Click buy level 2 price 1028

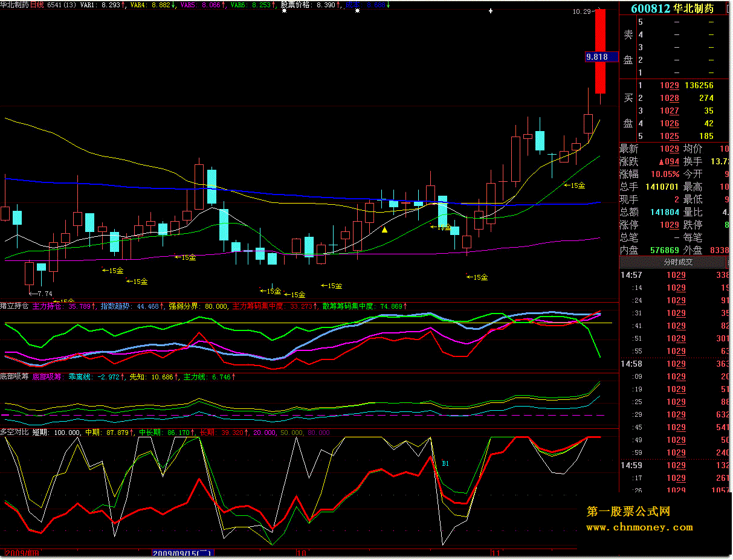669,98
